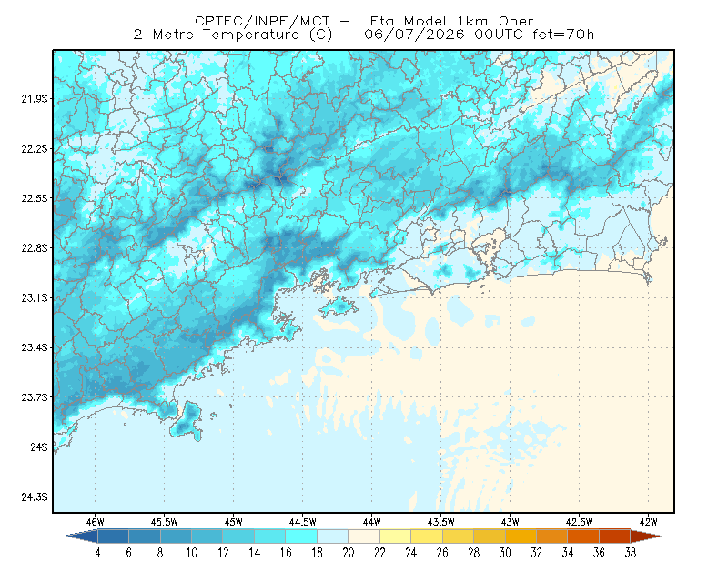Click the latitude label 22.8S
Screen dimensions: 728x562
pyautogui.click(x=35, y=248)
